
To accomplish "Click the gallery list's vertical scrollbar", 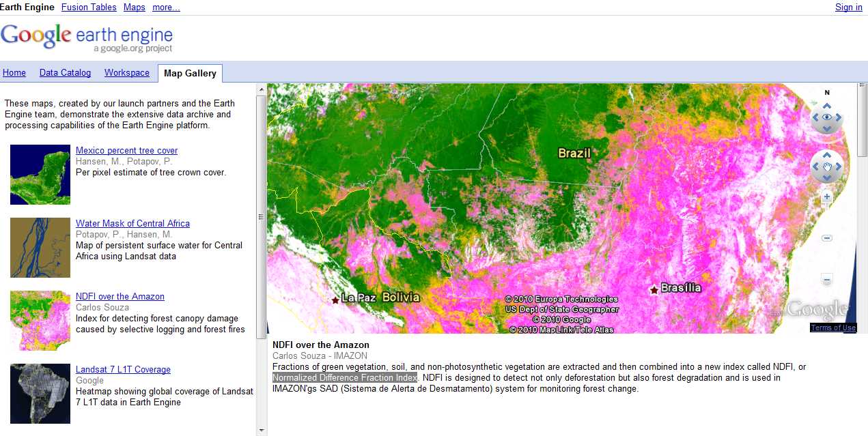I will coord(261,217).
